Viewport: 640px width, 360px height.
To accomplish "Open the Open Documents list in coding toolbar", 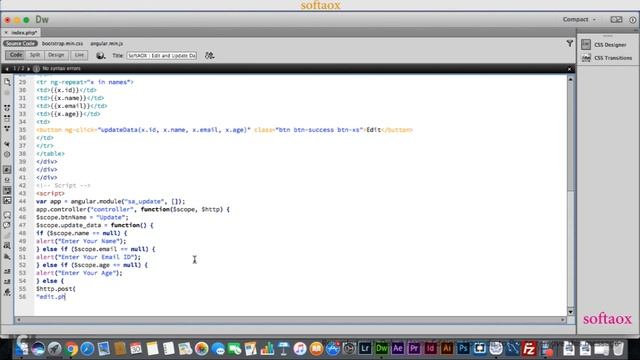I will tap(7, 82).
